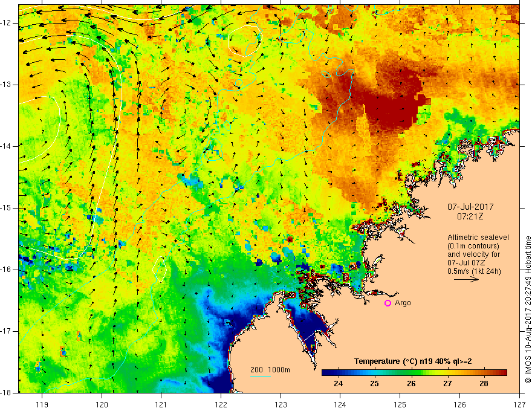Click longitude axis label 121

(161, 404)
